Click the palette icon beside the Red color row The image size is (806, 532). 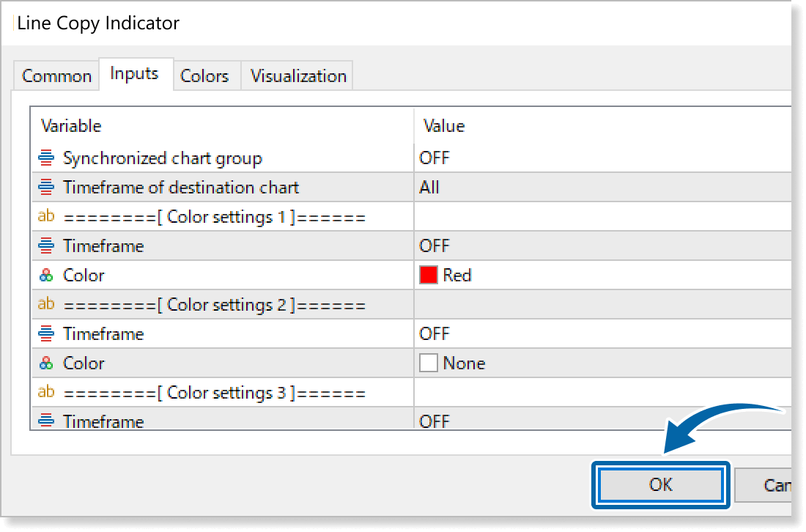point(46,276)
